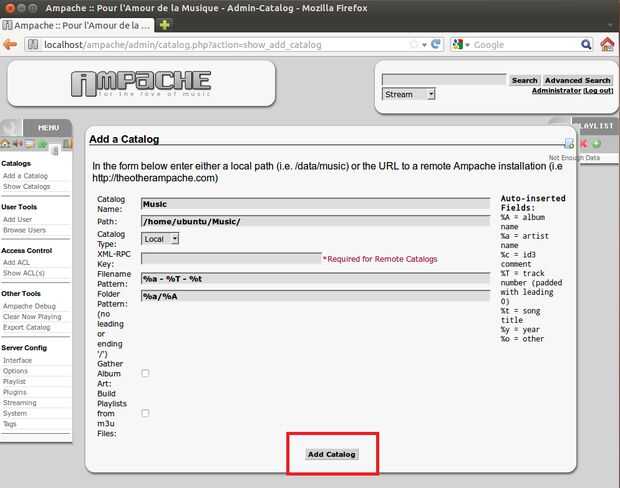
Task: Click the Ampache search text box
Action: [444, 80]
